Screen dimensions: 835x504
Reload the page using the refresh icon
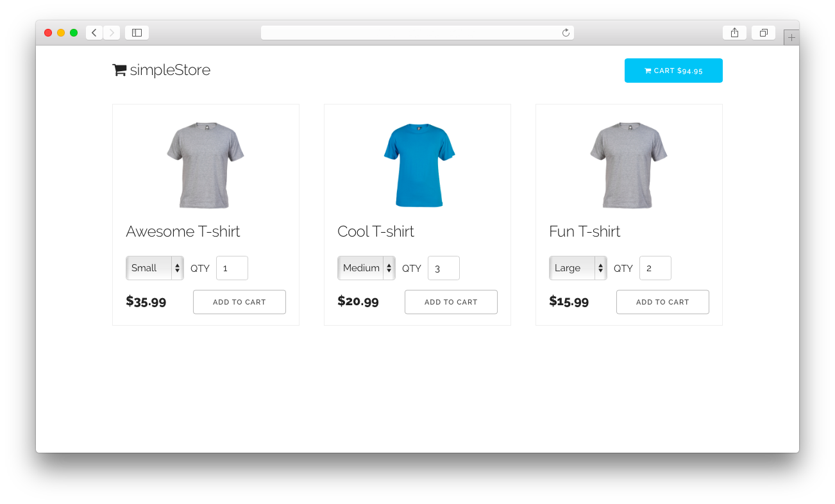tap(566, 33)
